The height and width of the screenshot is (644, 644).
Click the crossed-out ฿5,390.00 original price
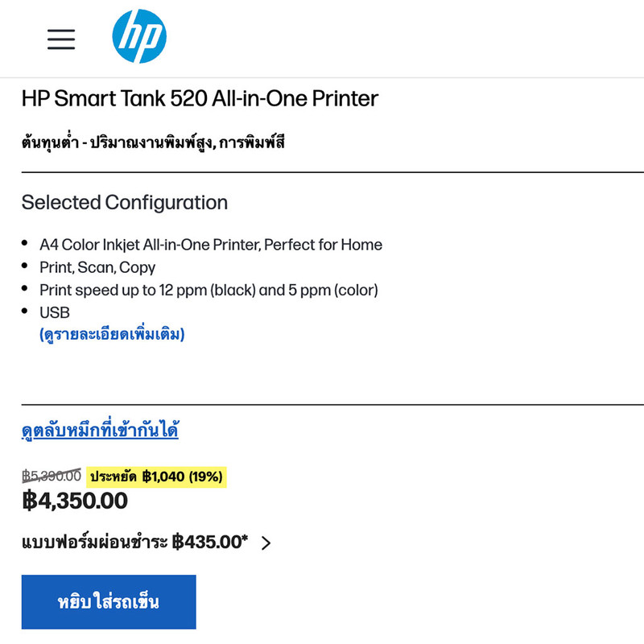52,476
